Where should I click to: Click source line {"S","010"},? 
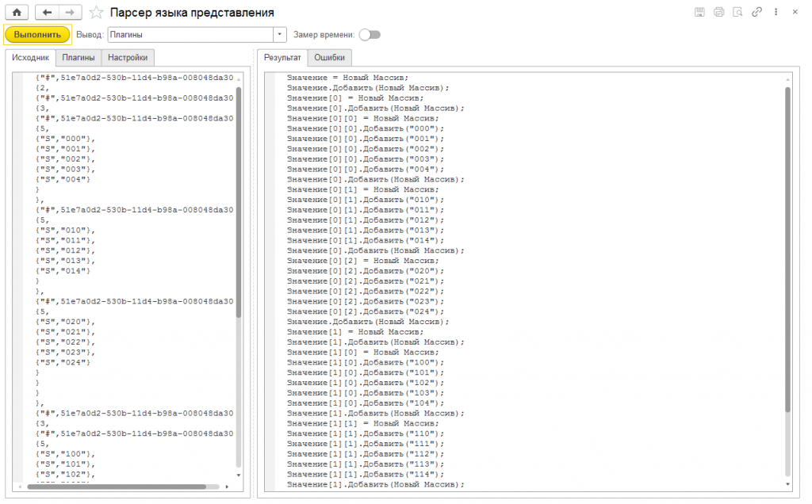pos(65,230)
